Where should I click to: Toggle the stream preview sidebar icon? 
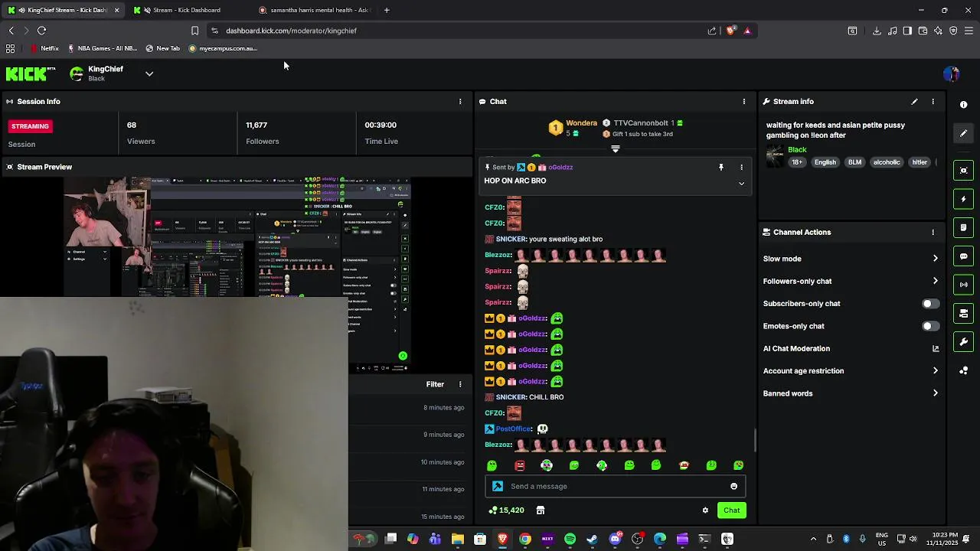point(964,170)
